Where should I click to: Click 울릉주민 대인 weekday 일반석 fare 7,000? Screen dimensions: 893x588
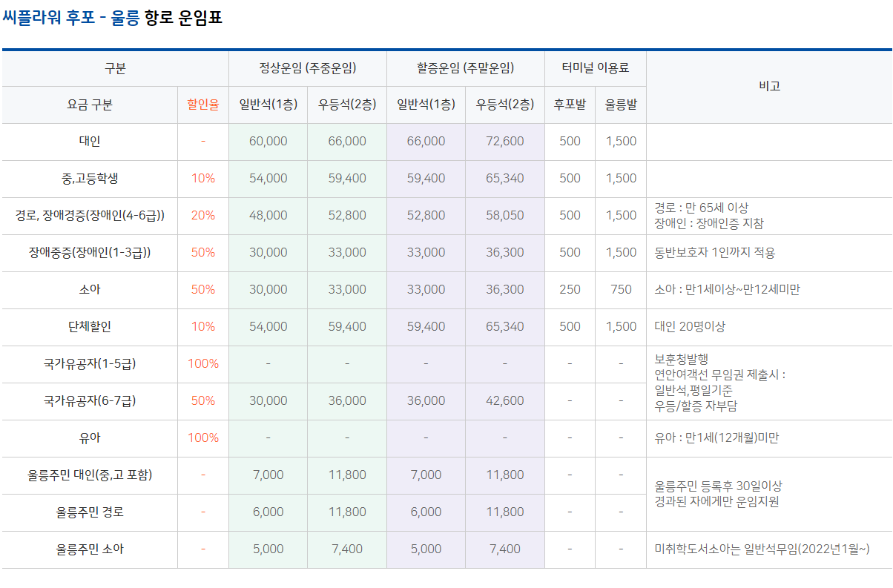(268, 475)
